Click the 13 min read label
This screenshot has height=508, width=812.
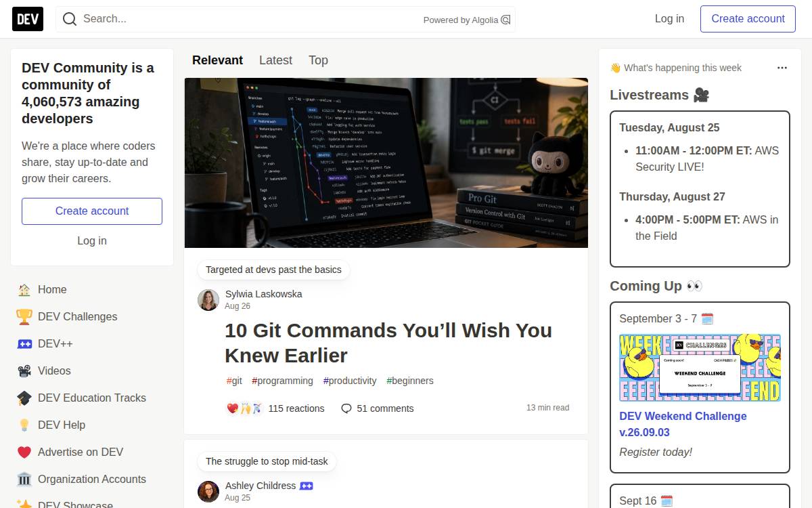[547, 408]
